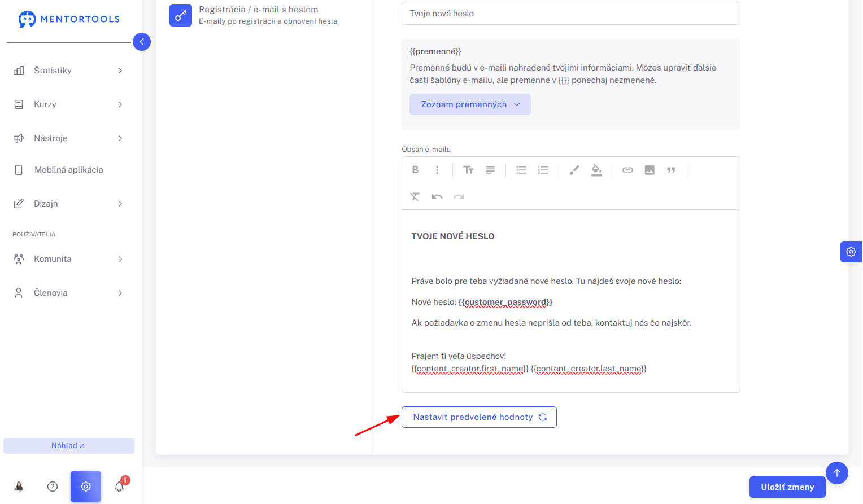Click the Tvoje nové heslo subject field
Image resolution: width=863 pixels, height=504 pixels.
point(570,14)
